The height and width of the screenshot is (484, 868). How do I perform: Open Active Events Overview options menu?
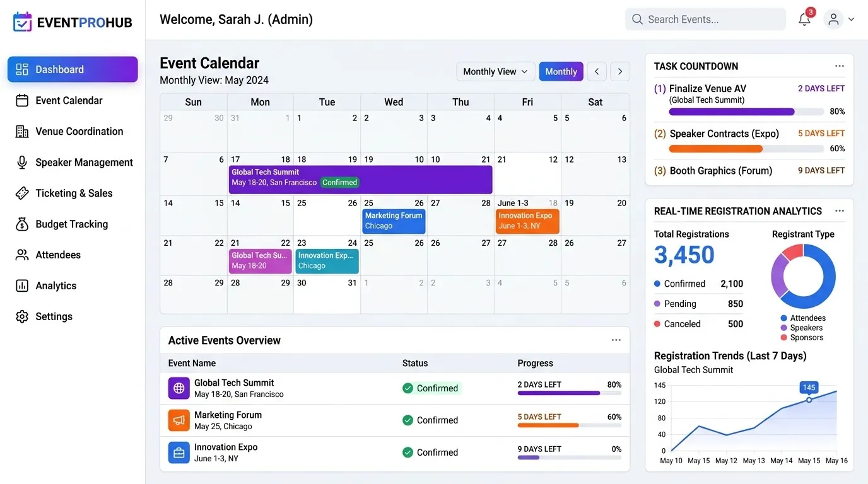[616, 340]
